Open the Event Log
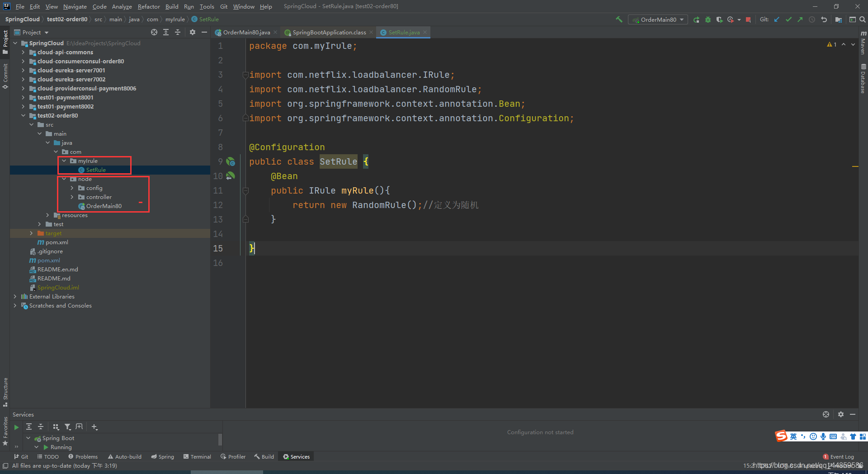 click(x=839, y=457)
